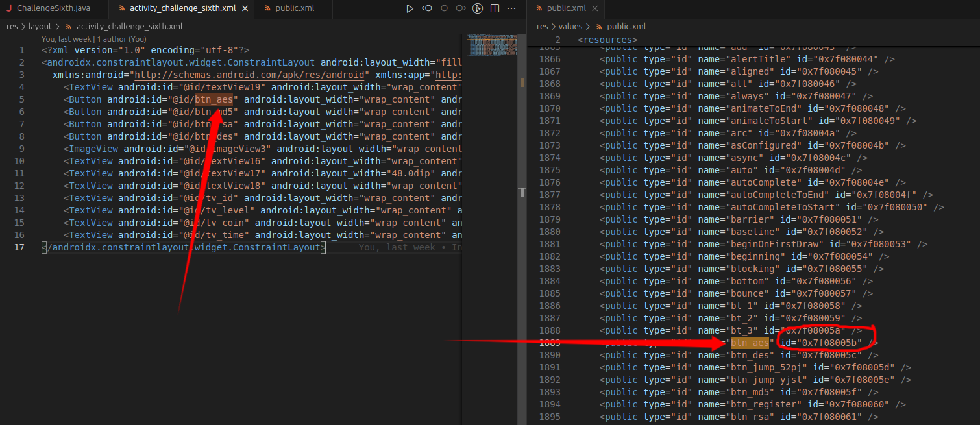Click 'res' breadcrumb in right editor
980x425 pixels.
coord(543,27)
